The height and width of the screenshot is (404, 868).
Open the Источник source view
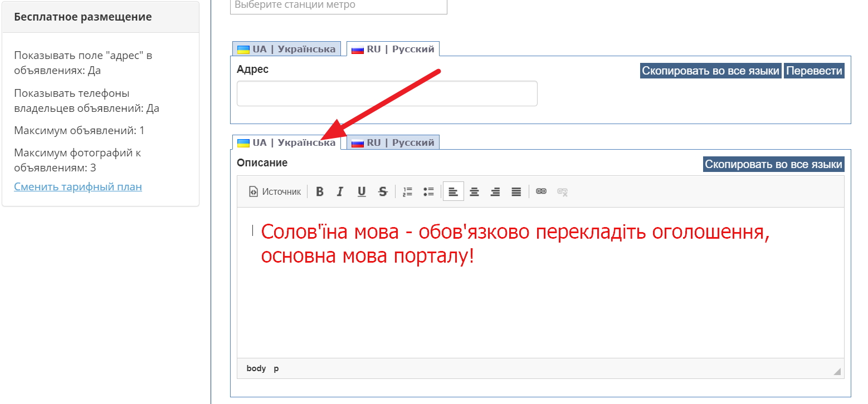[275, 191]
